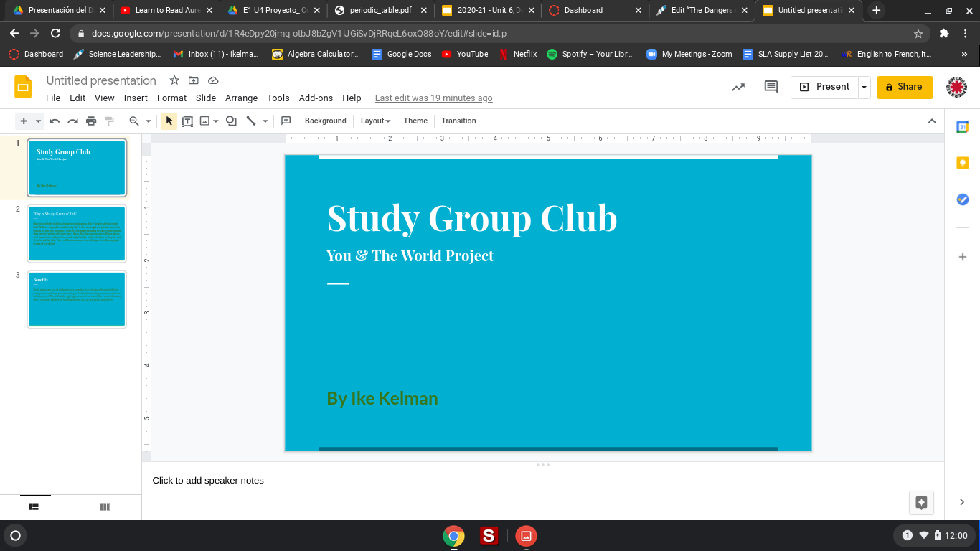The height and width of the screenshot is (551, 980).
Task: Select the Shape tool in toolbar
Action: point(231,121)
